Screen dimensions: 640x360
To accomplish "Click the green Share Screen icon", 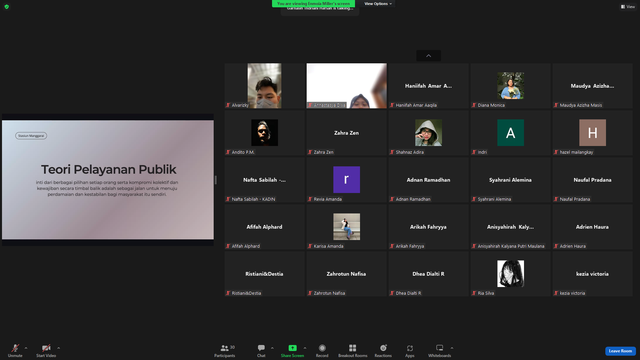I will point(292,348).
